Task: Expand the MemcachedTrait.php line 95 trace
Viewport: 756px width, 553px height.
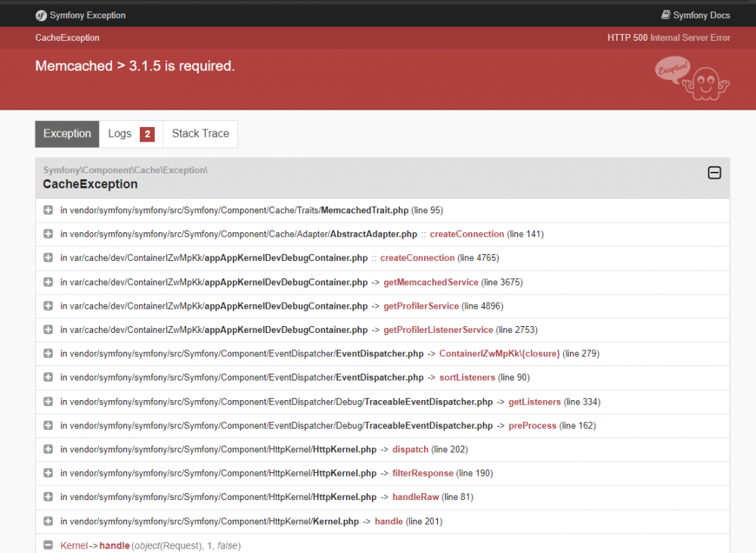Action: pos(48,210)
